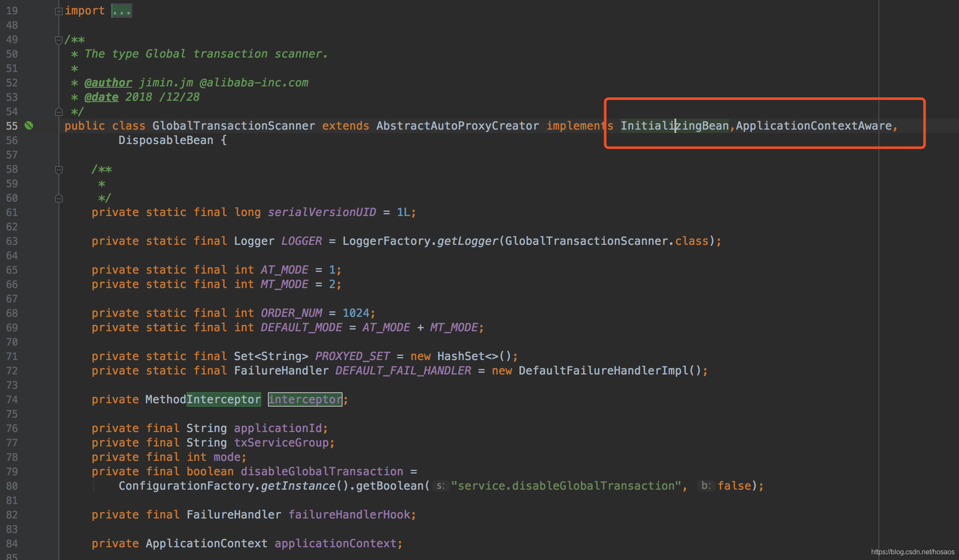Screen dimensions: 959x560
Task: Click the "b:" parameter hint before false
Action: pyautogui.click(x=706, y=485)
